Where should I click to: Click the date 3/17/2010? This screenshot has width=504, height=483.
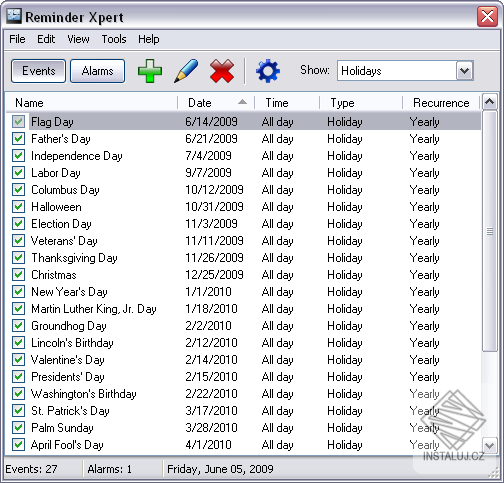[x=211, y=411]
